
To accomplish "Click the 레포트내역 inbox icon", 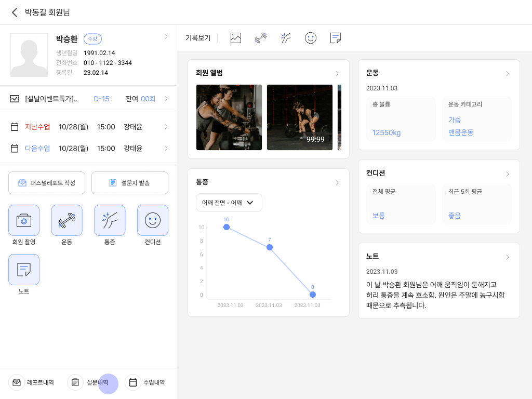I will [17, 382].
